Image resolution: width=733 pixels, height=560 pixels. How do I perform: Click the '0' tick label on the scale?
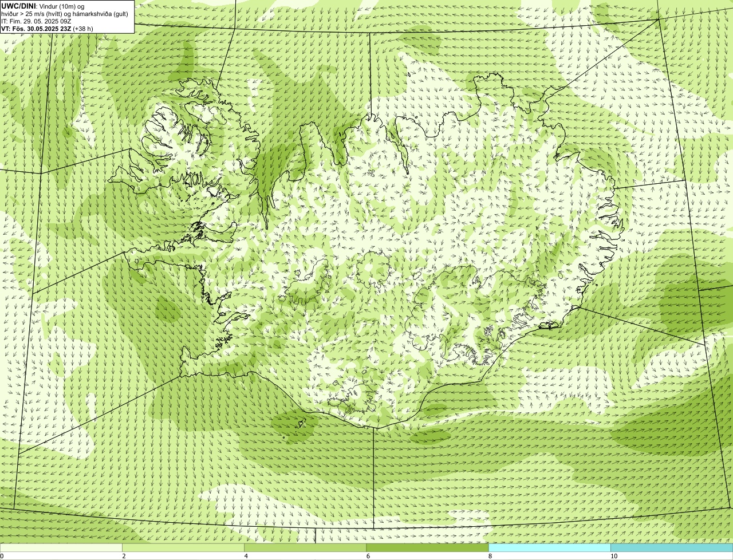[2, 556]
